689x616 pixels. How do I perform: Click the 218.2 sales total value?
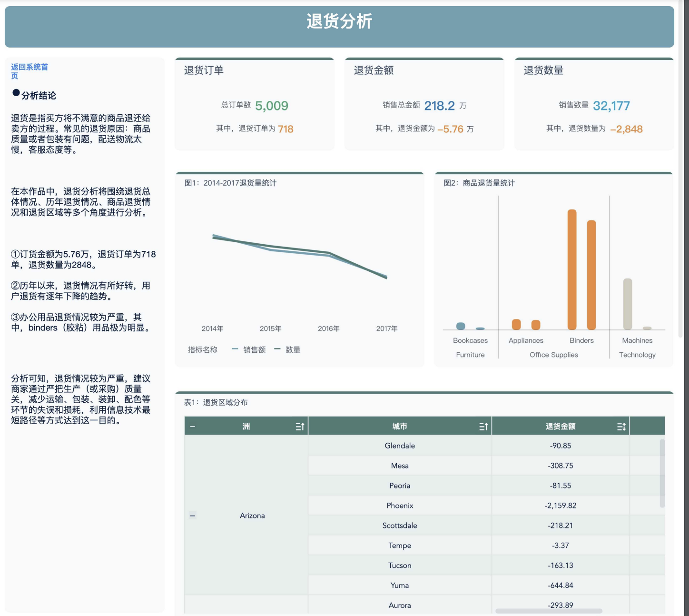439,106
